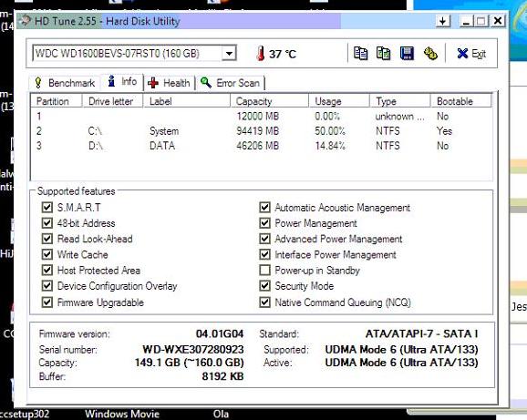Click the serial number WD-WXE307280923
The height and width of the screenshot is (420, 527).
click(x=193, y=349)
